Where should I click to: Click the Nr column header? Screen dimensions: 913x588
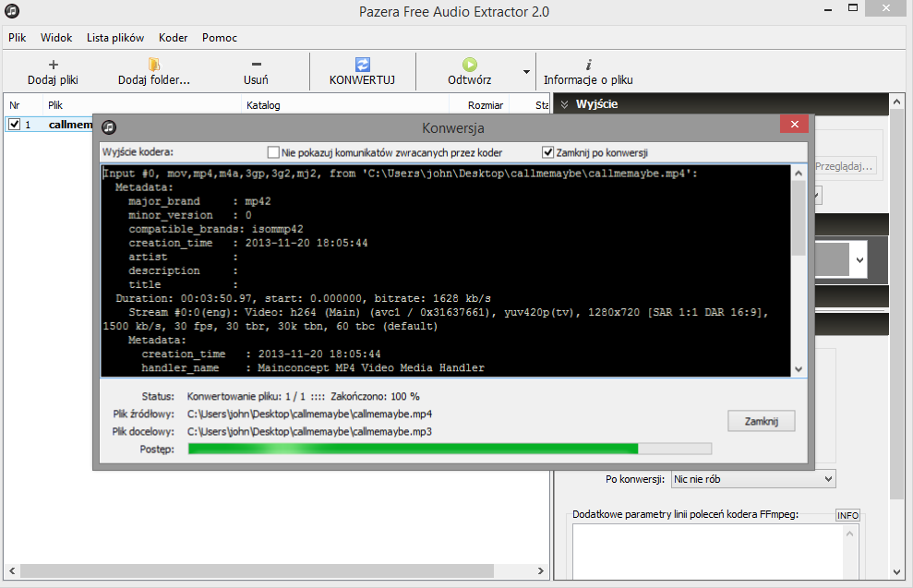click(x=23, y=105)
